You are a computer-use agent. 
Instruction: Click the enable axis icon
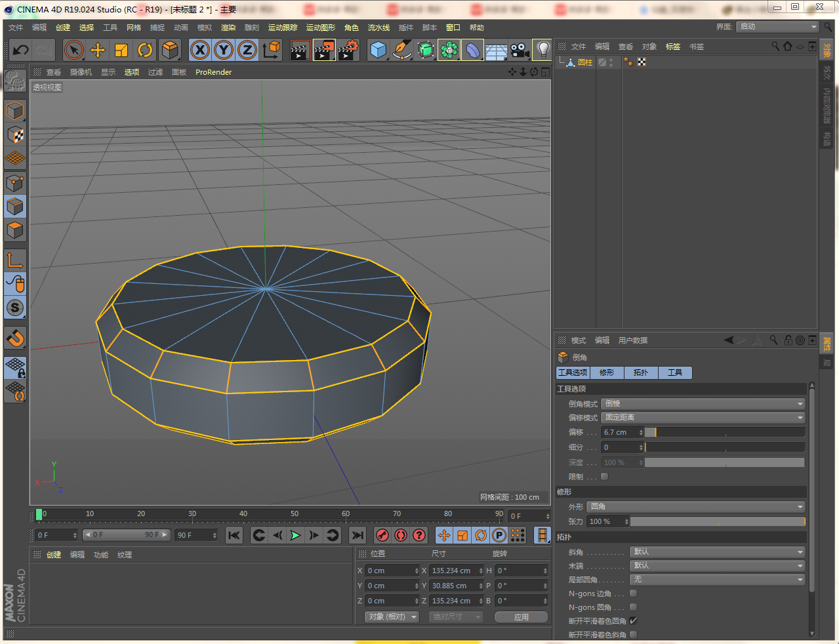click(x=15, y=260)
